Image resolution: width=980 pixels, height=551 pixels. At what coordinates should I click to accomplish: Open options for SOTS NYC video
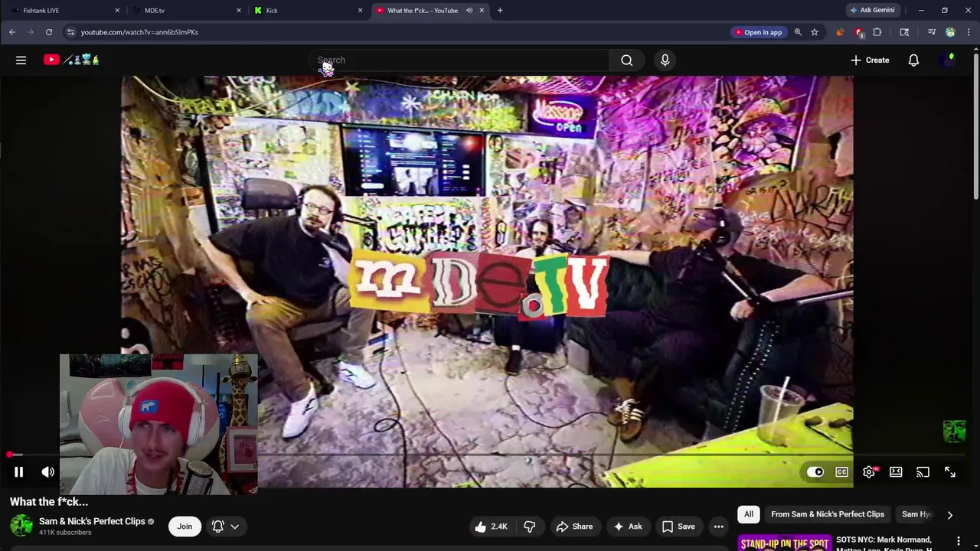pos(958,541)
